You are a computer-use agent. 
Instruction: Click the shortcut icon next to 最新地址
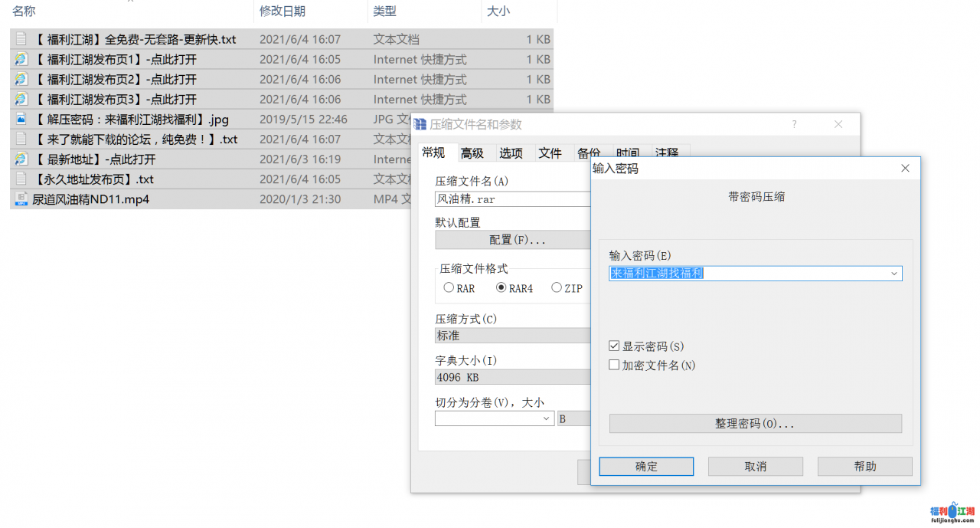pos(21,159)
